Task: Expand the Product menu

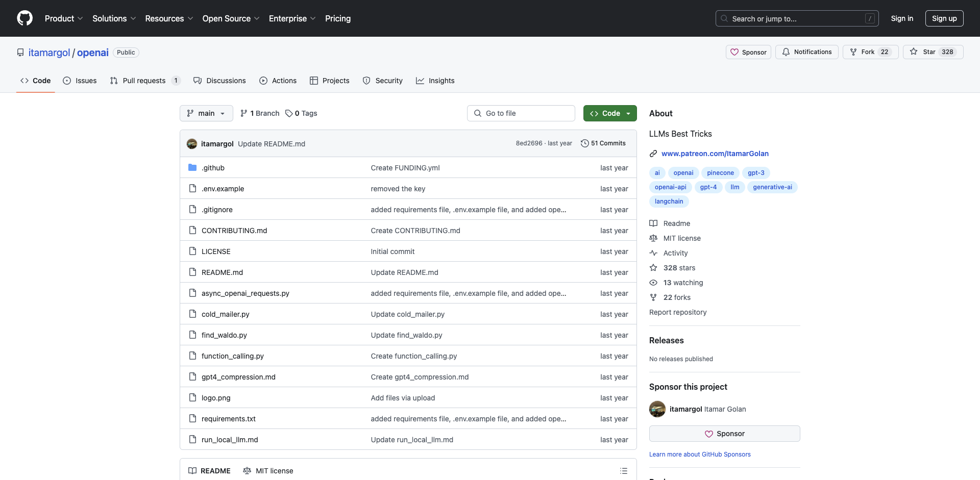Action: click(64, 18)
